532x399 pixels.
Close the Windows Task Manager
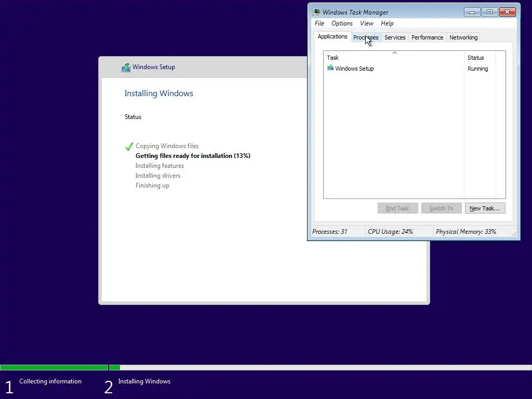click(x=507, y=12)
